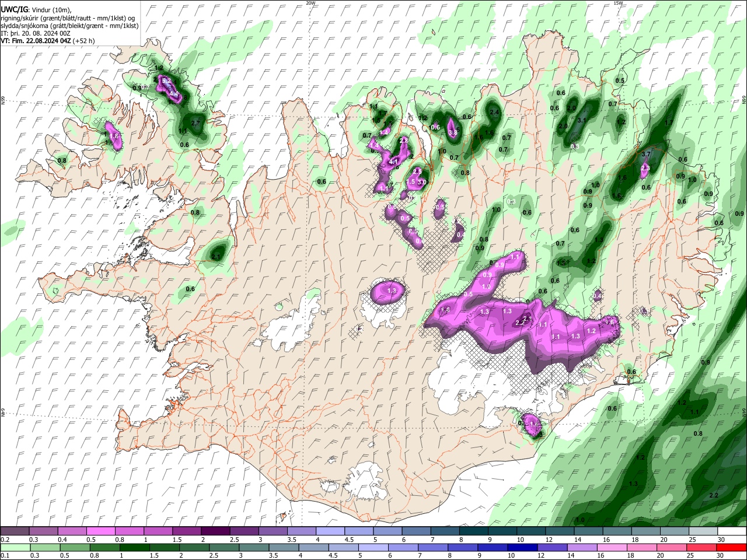Click the snow legend swatch between 2.5 and 3
747x560 pixels.
(243, 531)
